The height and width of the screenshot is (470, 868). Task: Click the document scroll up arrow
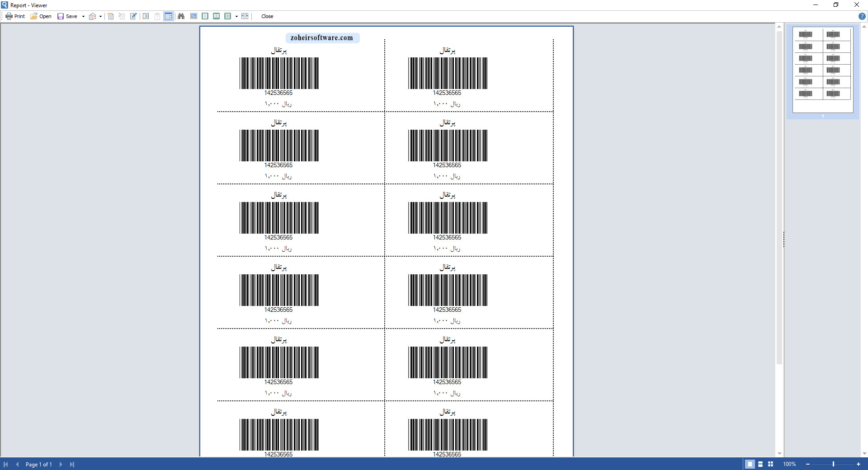pos(779,27)
